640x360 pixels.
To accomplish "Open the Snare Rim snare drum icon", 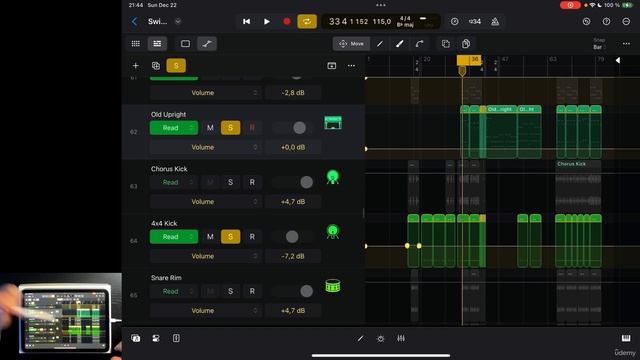I will pyautogui.click(x=333, y=286).
